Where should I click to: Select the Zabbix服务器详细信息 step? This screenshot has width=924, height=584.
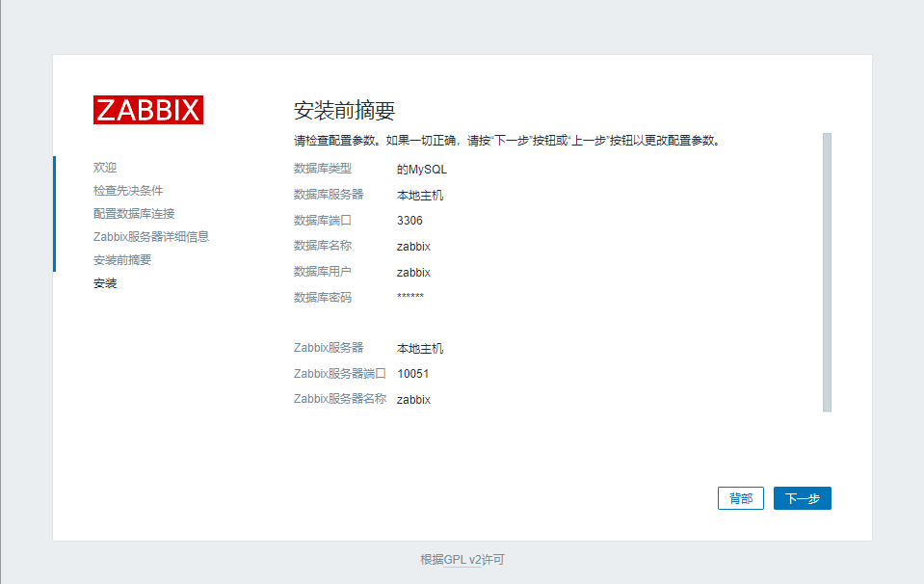(x=151, y=237)
